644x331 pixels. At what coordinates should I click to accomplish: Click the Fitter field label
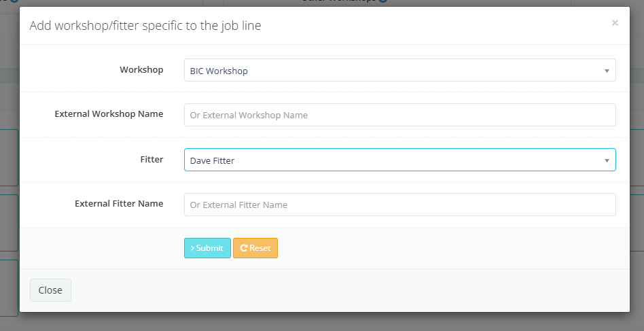click(151, 159)
